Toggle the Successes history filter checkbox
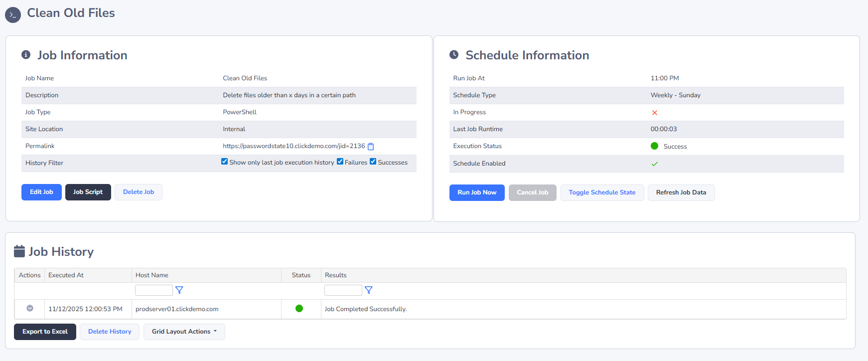The width and height of the screenshot is (868, 361). [x=373, y=162]
